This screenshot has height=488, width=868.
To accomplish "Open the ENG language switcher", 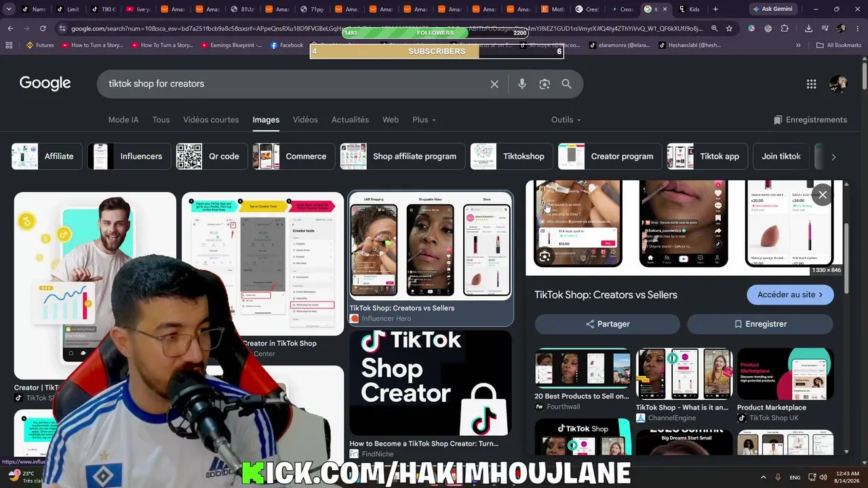I will (795, 477).
